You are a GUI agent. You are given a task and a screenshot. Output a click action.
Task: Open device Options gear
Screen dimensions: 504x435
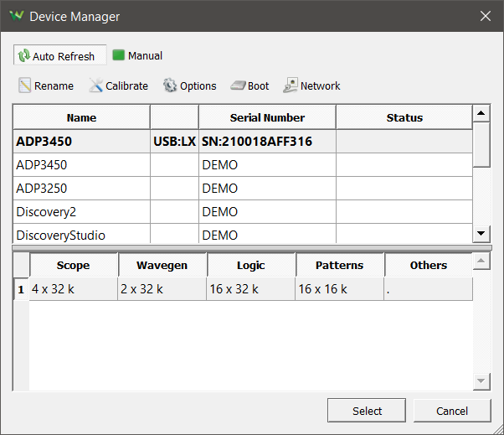pyautogui.click(x=189, y=85)
